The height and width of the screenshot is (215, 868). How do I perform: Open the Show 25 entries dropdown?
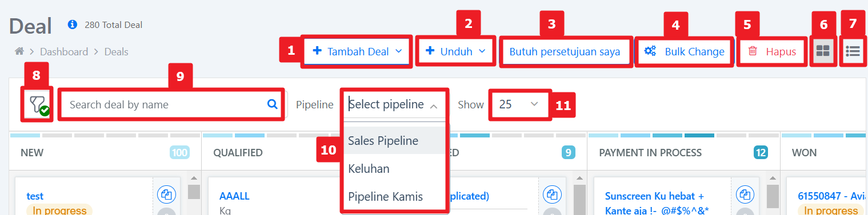pos(519,104)
